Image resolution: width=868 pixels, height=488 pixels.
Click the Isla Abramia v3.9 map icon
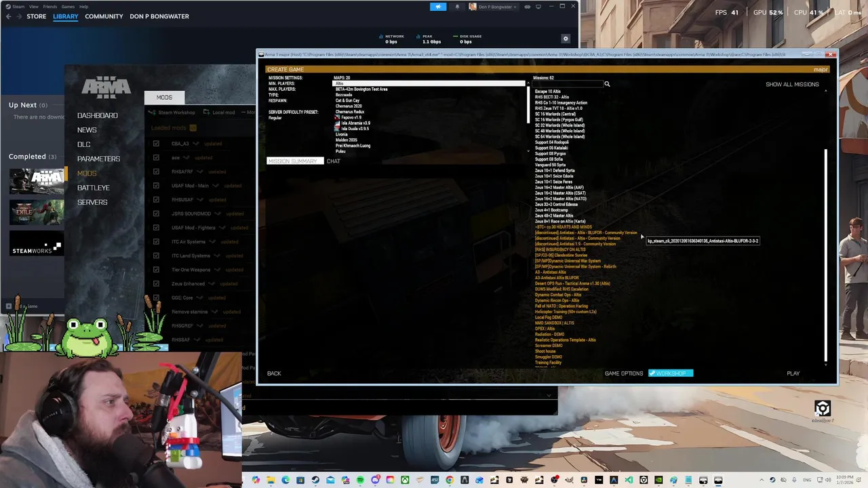(x=337, y=123)
